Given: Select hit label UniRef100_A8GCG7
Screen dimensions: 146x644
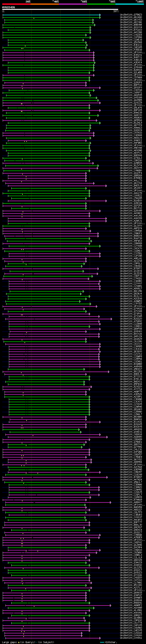Looking at the screenshot, I should tap(131, 510).
